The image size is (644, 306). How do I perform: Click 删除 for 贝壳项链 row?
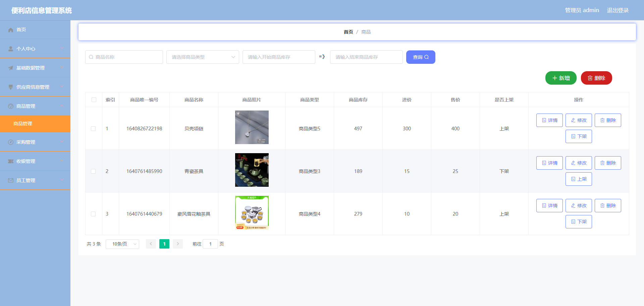(608, 120)
